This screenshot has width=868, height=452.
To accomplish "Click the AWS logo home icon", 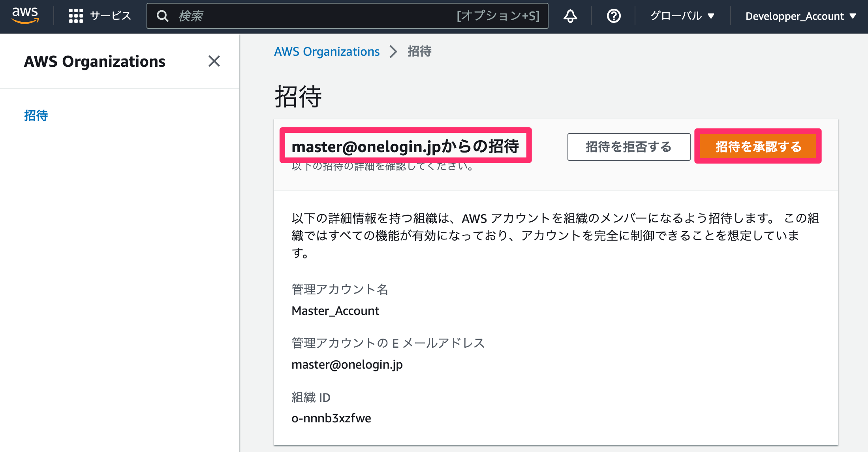I will tap(25, 16).
